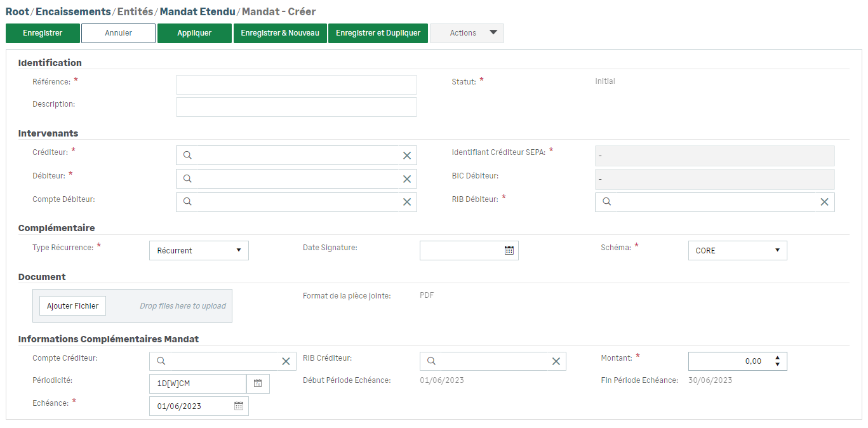Clear the Débiteur lookup field
This screenshot has width=868, height=428.
tap(407, 179)
